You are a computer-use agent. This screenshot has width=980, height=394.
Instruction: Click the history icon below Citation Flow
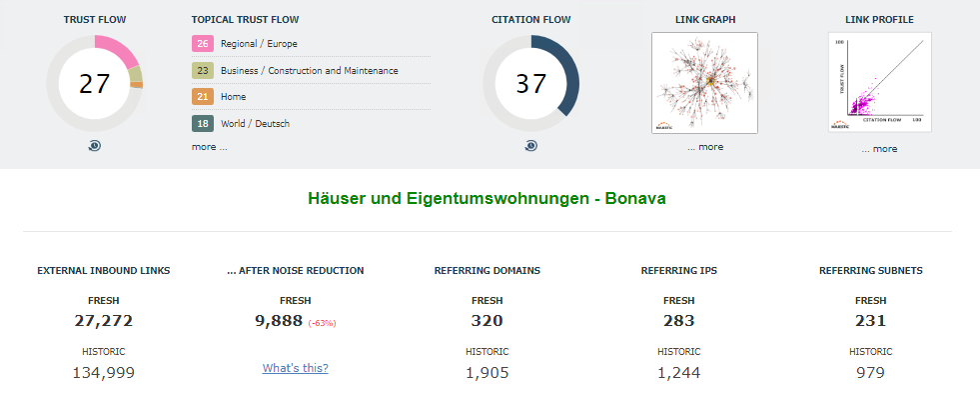pos(530,146)
